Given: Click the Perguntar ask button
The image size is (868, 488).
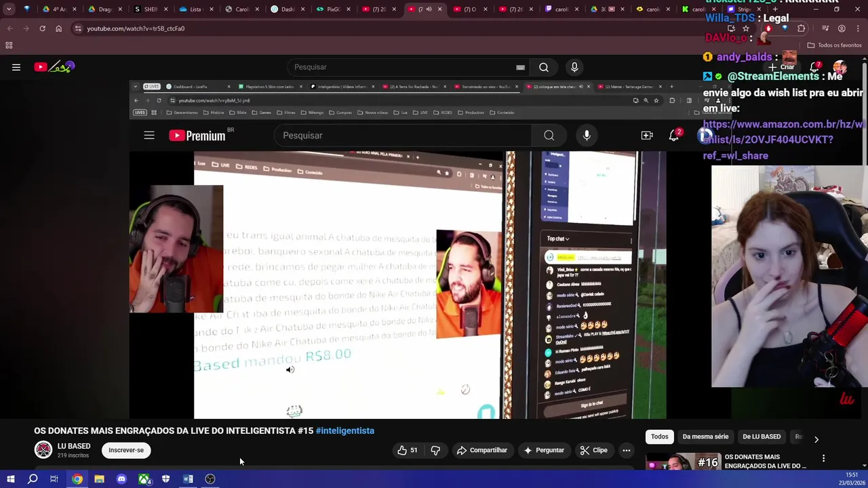Looking at the screenshot, I should 544,450.
